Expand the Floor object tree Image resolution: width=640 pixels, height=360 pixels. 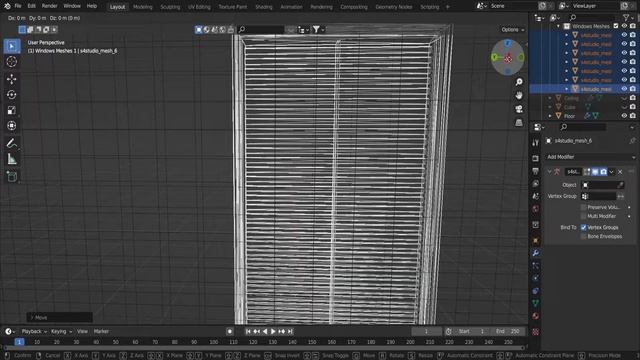pos(550,116)
